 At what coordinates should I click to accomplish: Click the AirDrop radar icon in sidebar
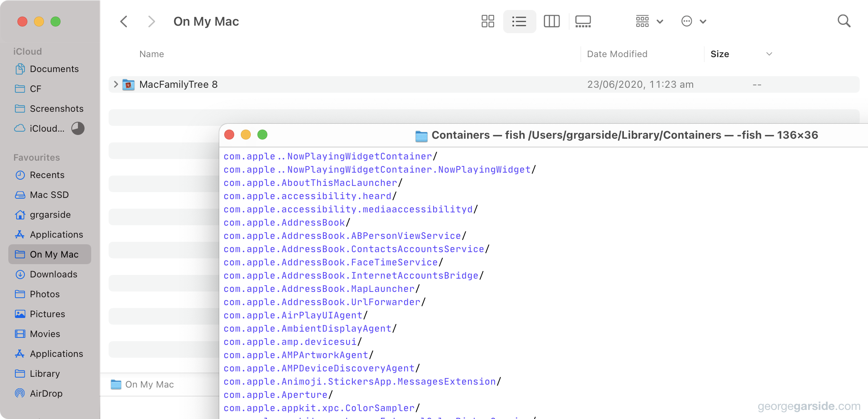[20, 393]
